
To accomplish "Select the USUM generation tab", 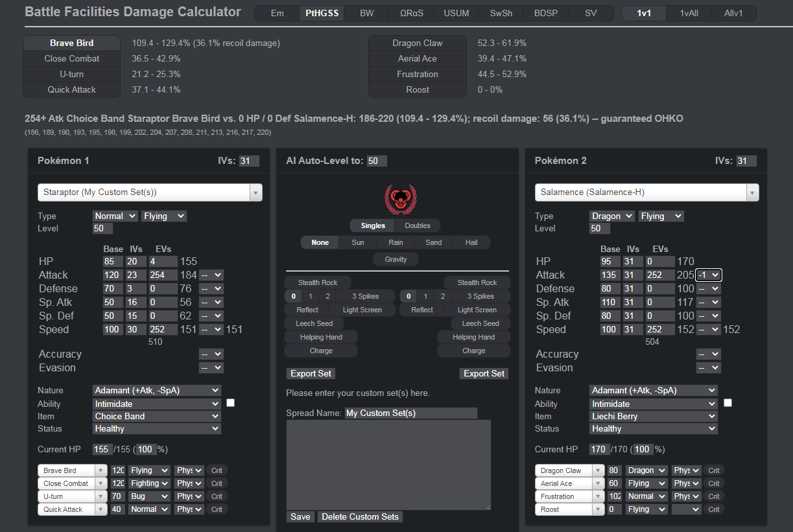I will click(456, 14).
